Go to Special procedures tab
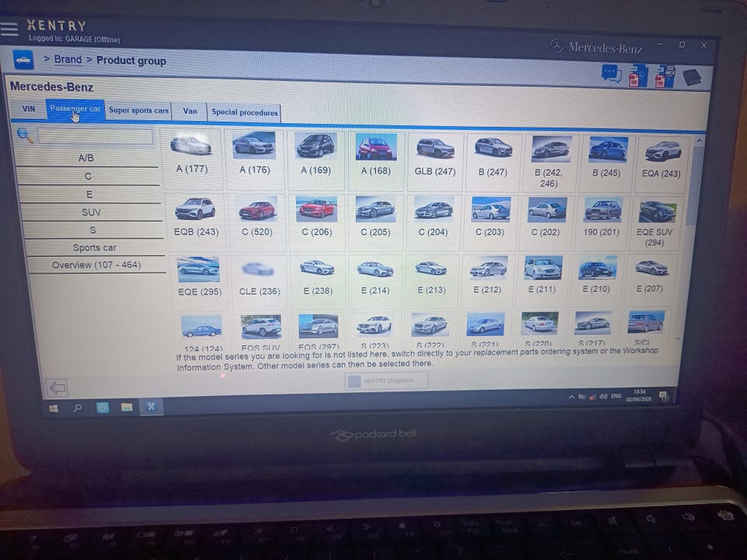The height and width of the screenshot is (560, 747). 244,113
